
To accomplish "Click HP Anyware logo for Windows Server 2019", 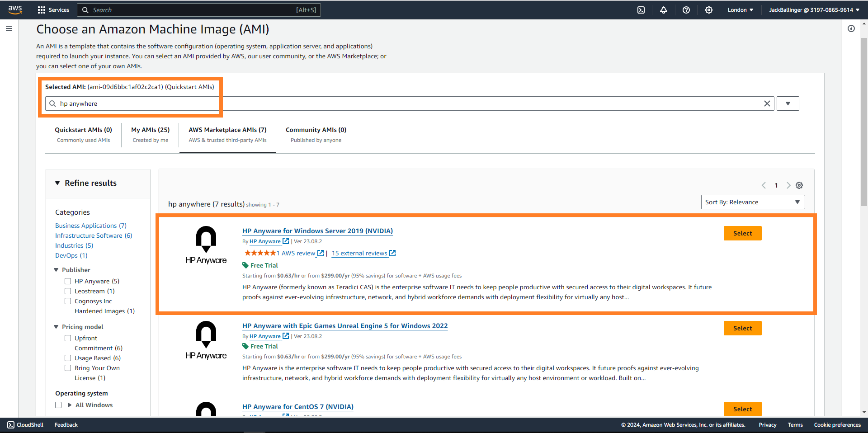I will coord(206,245).
